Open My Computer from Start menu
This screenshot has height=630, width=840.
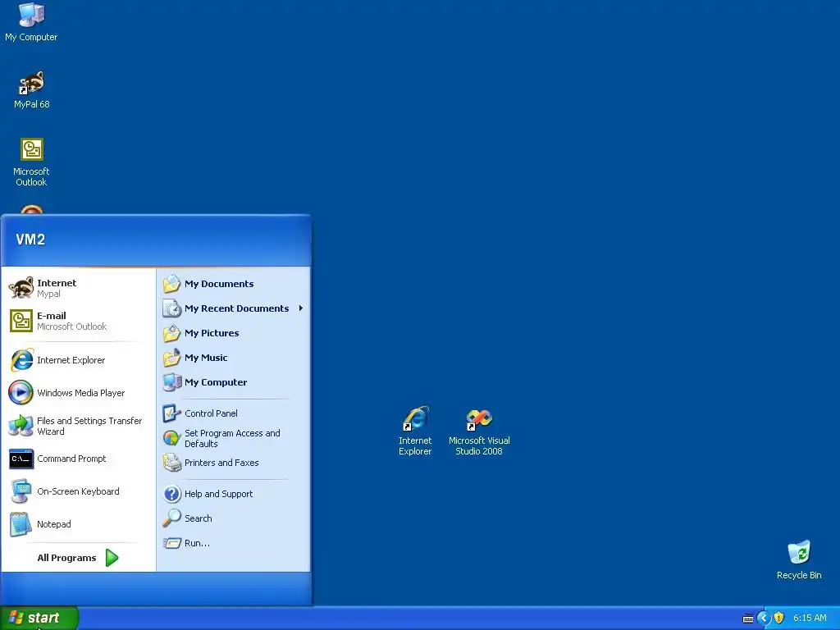point(234,382)
